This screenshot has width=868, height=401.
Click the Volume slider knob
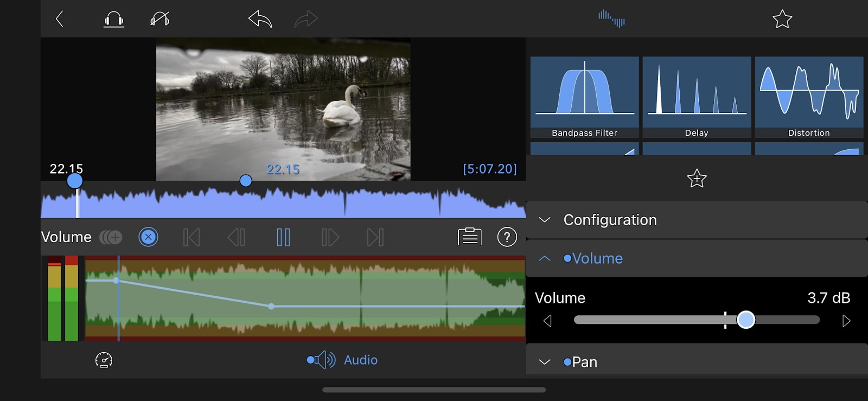(x=746, y=320)
